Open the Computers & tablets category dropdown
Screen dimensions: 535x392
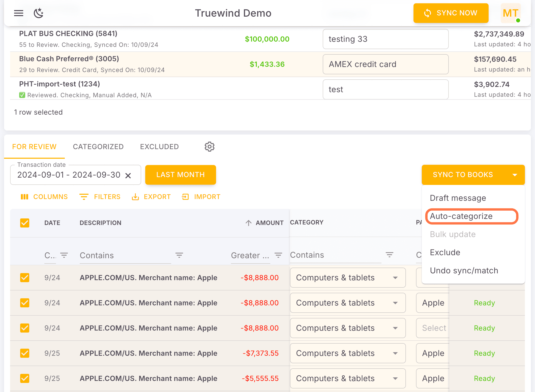coord(395,278)
